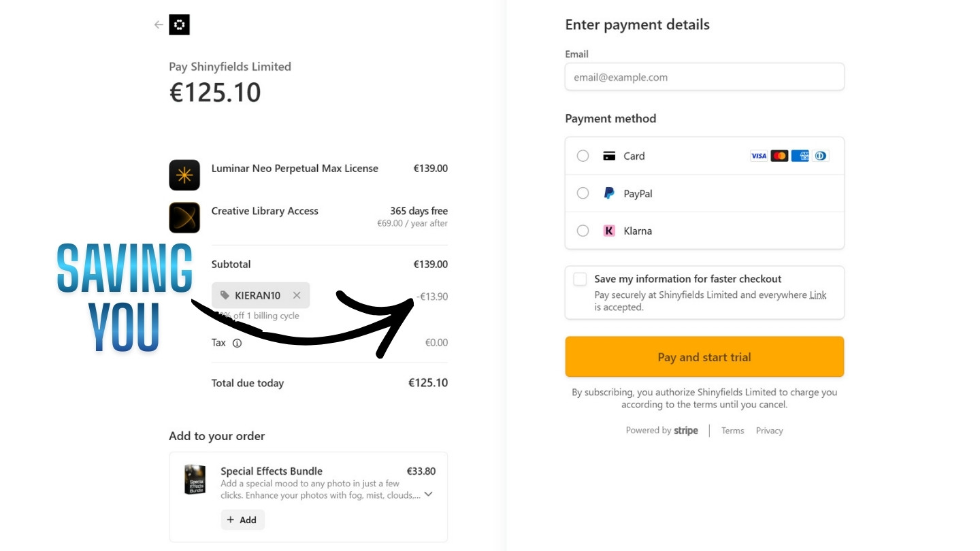Select Klarna from the payment method list
Viewport: 980px width, 551px height.
click(x=583, y=231)
